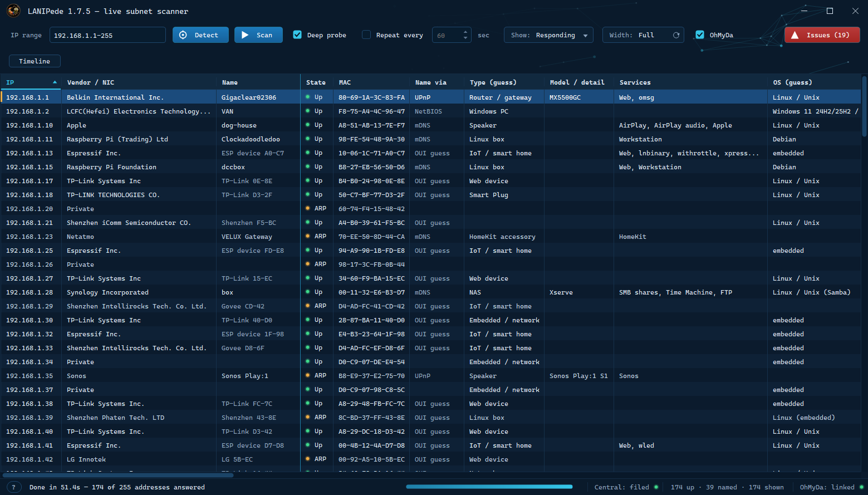868x495 pixels.
Task: Sort by the IP column header
Action: coord(31,82)
